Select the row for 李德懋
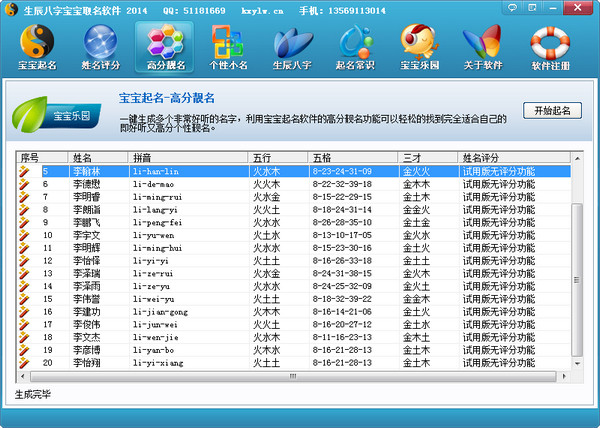The width and height of the screenshot is (600, 428). click(x=88, y=184)
